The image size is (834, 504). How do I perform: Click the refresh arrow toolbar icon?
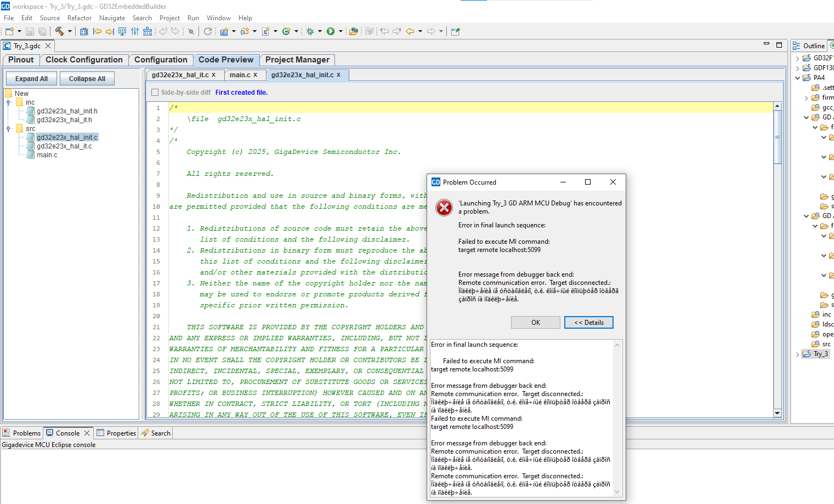[x=208, y=31]
